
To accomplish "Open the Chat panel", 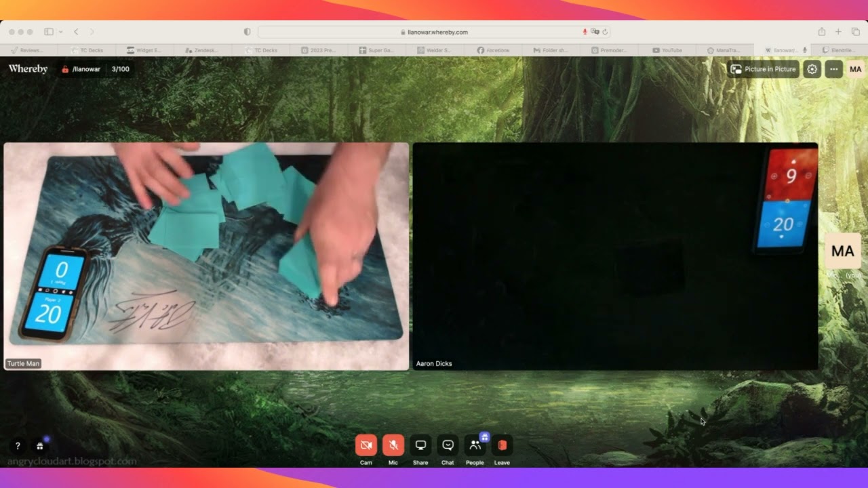I will tap(448, 445).
